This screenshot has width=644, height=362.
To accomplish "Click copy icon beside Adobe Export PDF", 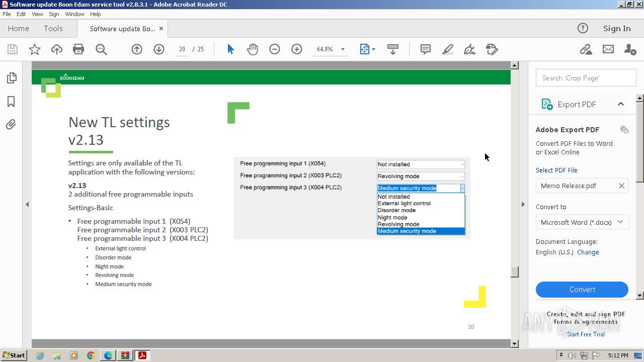I will coord(624,130).
